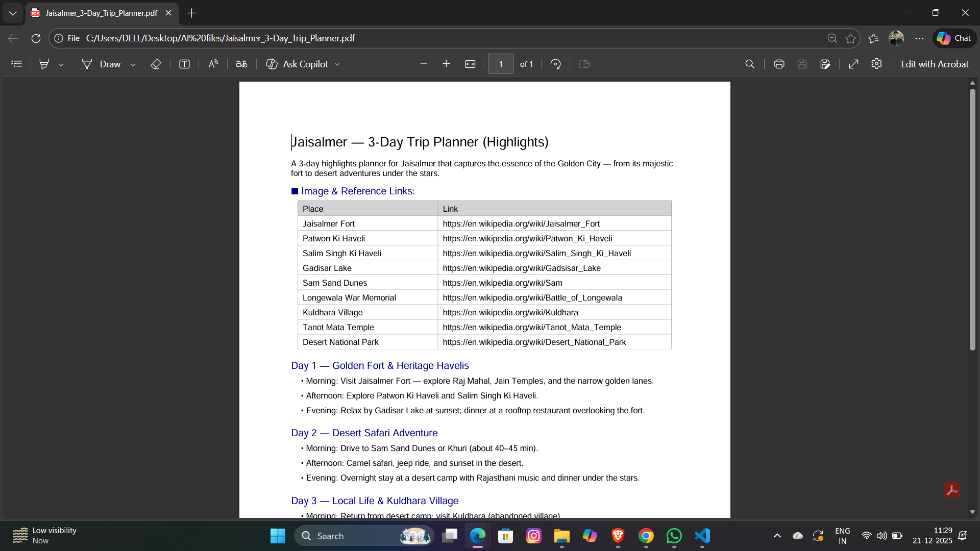Expand the Highlight color dropdown arrow

point(61,64)
